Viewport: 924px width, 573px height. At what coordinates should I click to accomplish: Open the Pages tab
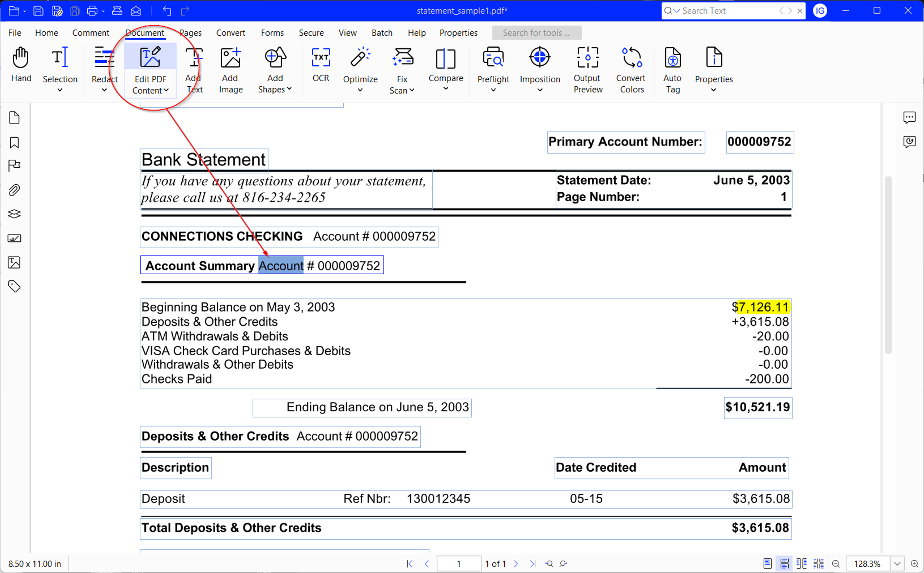[x=191, y=33]
